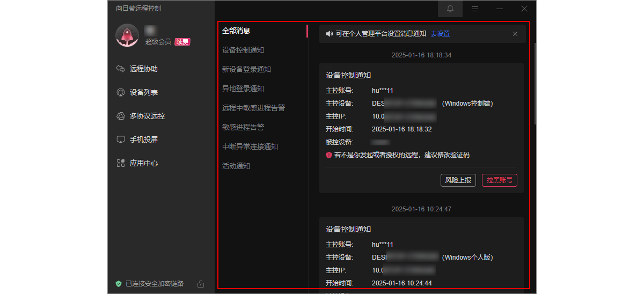Follow the 去设置 link
The image size is (644, 294).
440,33
